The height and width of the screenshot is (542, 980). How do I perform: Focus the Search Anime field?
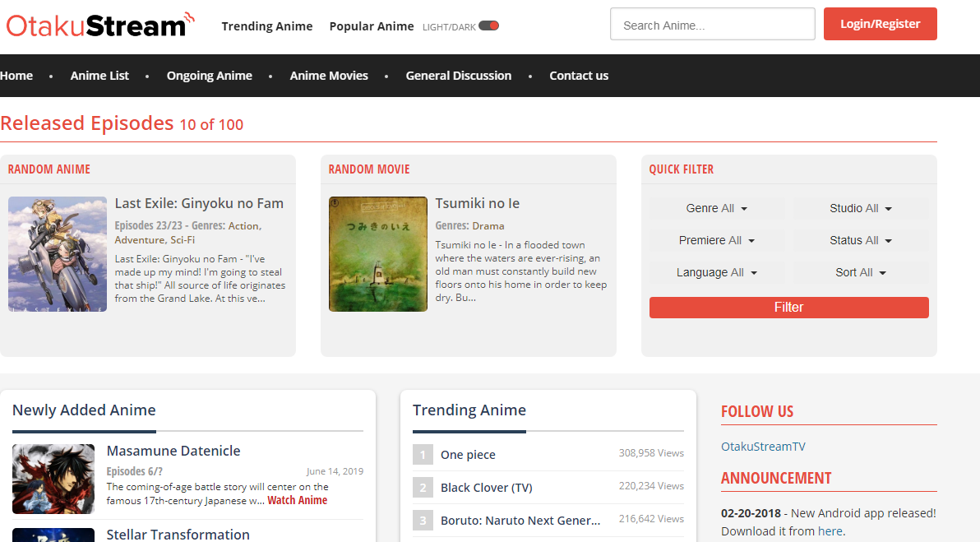tap(713, 24)
